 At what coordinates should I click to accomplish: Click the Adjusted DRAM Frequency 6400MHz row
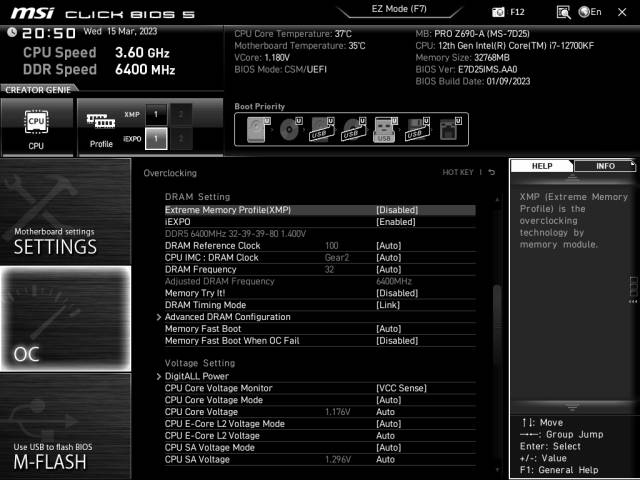click(320, 281)
